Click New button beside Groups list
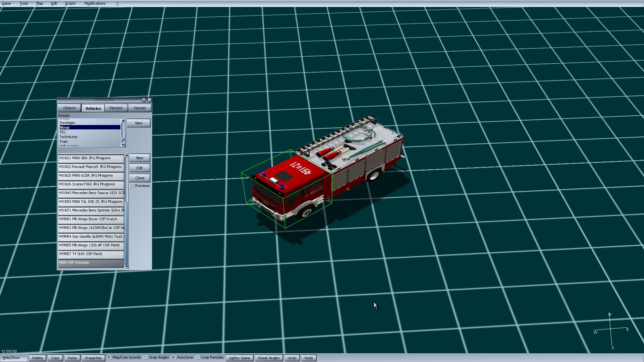This screenshot has height=362, width=644. coord(139,123)
